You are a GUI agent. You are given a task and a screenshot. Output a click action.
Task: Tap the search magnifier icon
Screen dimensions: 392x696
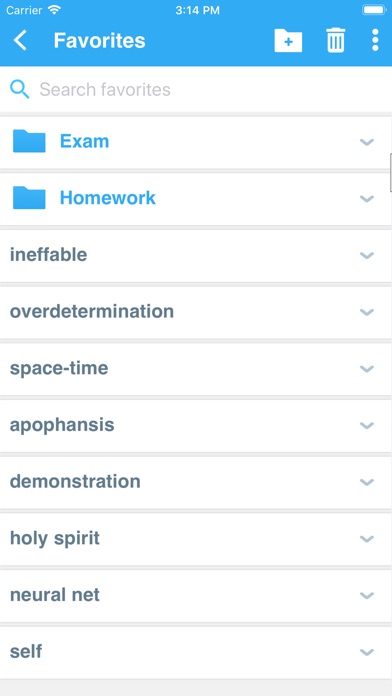[x=20, y=89]
